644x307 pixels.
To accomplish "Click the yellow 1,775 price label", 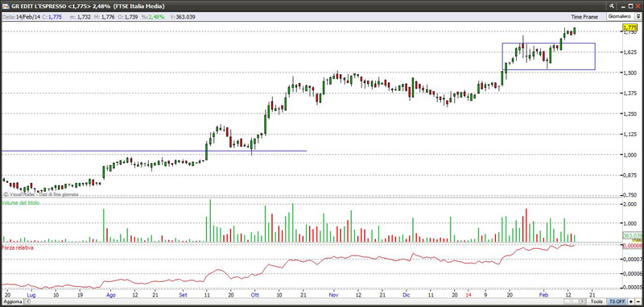I will coord(630,27).
